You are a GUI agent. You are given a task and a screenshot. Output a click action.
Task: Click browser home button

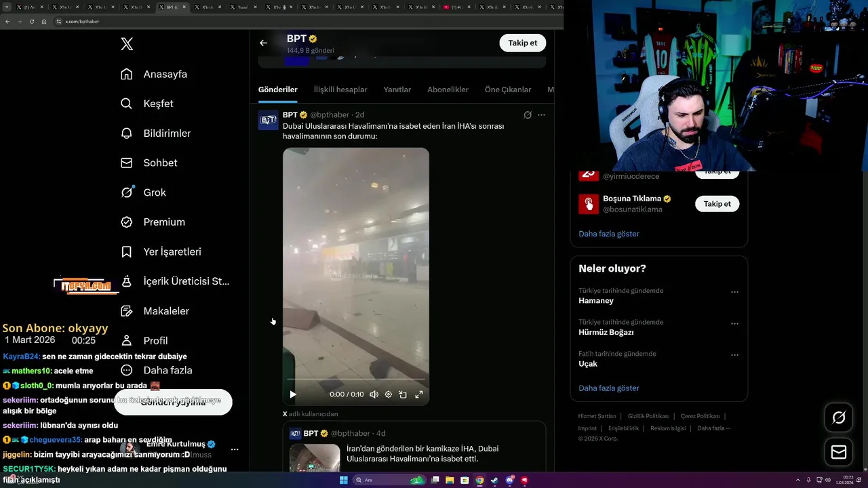44,21
